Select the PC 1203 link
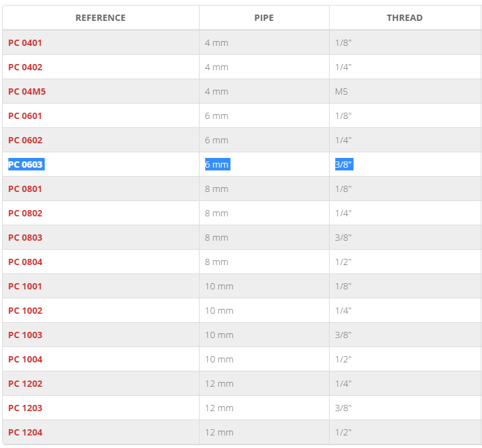482x448 pixels. (25, 408)
